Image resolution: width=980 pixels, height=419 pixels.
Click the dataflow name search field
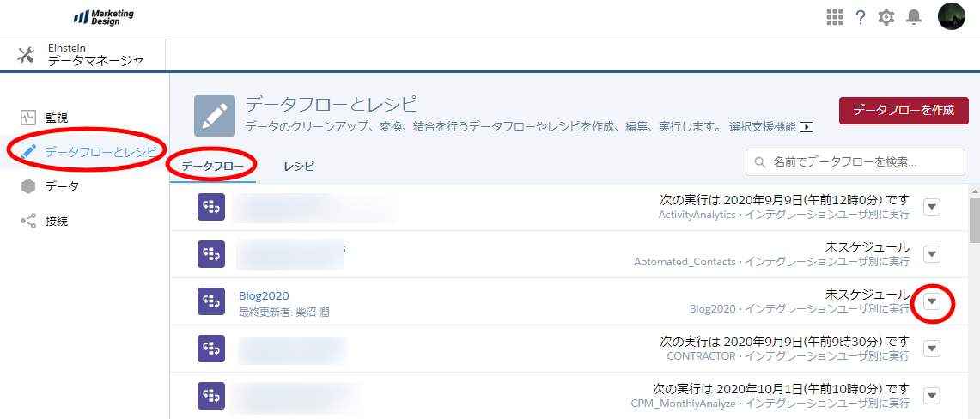[855, 161]
